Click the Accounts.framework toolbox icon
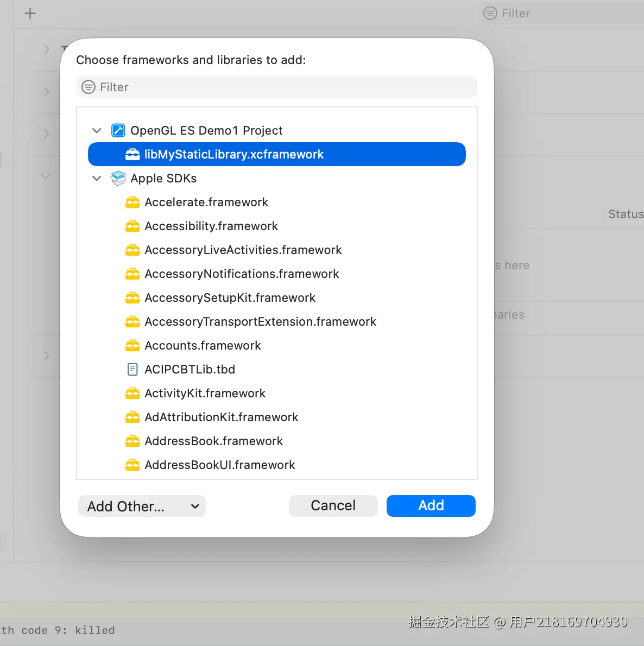This screenshot has height=646, width=644. pyautogui.click(x=132, y=346)
